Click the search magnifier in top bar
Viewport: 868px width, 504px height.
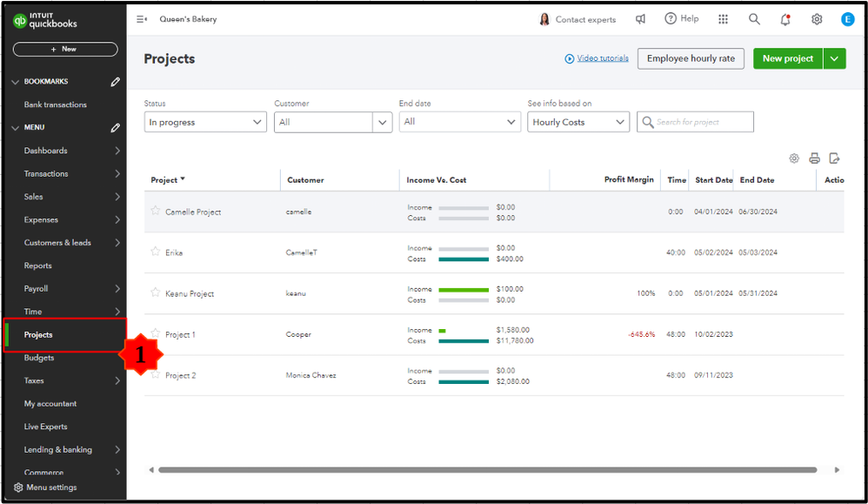point(754,19)
